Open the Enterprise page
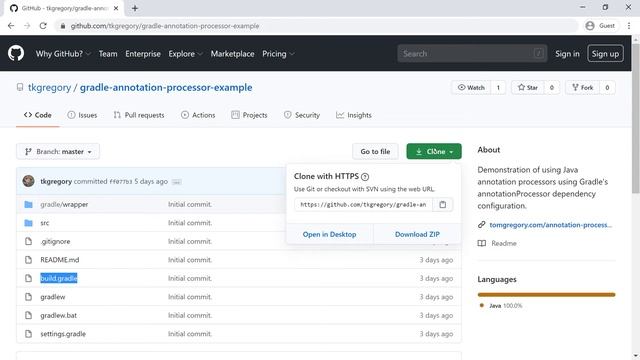640x360 pixels. click(143, 53)
